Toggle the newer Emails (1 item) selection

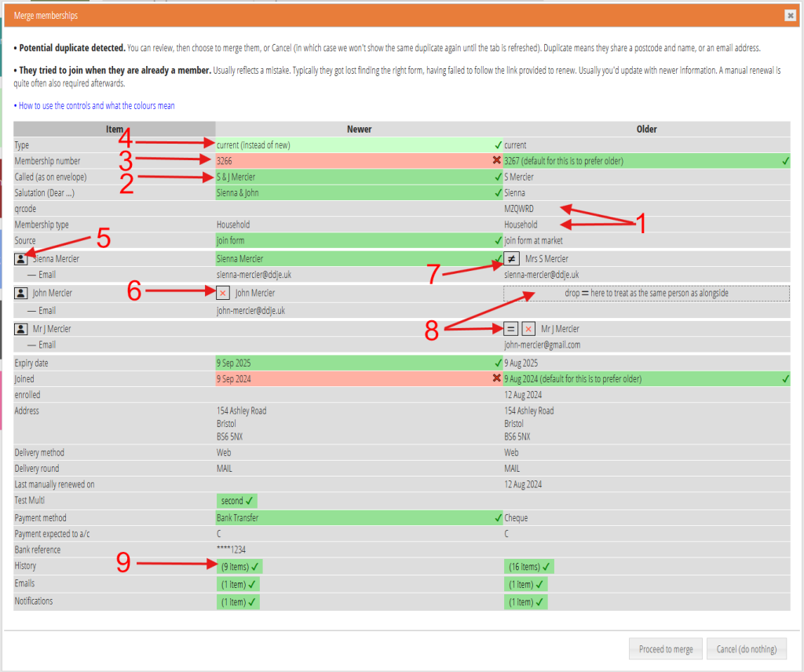pyautogui.click(x=239, y=584)
